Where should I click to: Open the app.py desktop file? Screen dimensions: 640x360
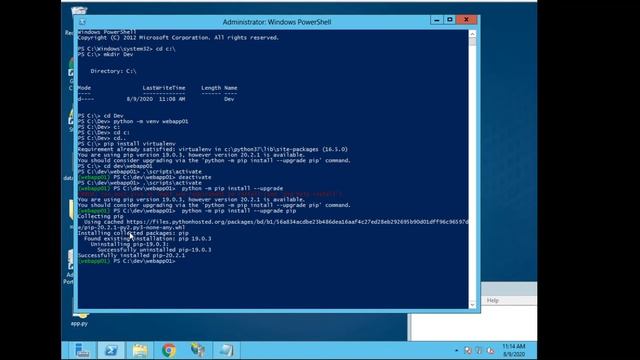coord(79,318)
